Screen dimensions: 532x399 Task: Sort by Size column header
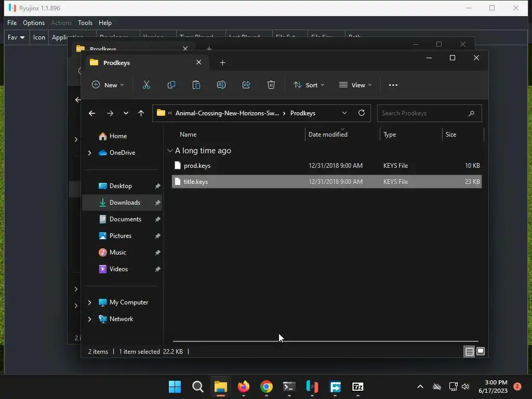(450, 135)
